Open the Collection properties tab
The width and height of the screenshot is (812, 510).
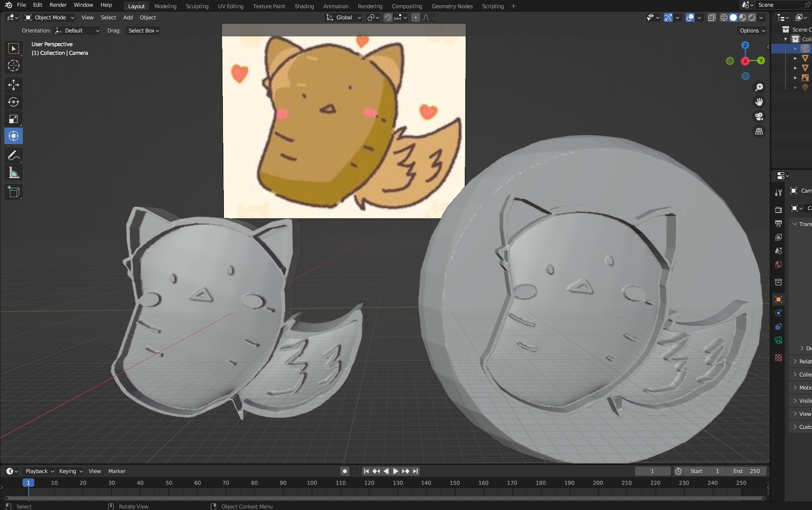click(x=778, y=282)
